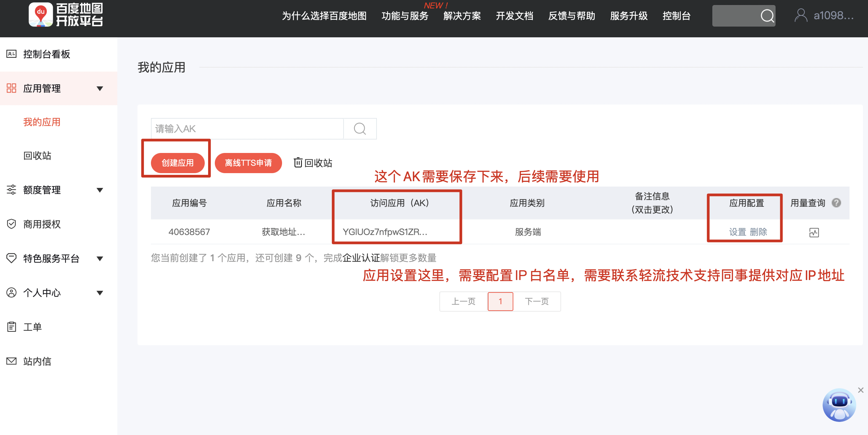Click the 个人中心 person icon

click(11, 292)
